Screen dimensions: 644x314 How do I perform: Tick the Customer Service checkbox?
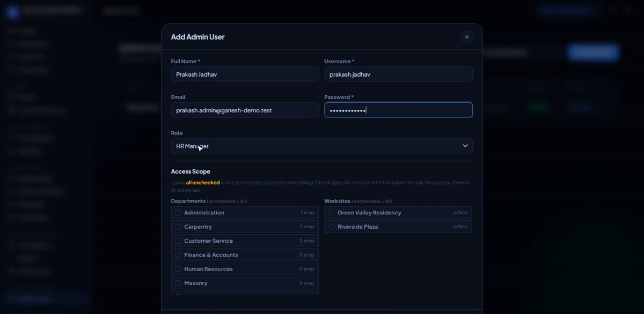coord(178,241)
